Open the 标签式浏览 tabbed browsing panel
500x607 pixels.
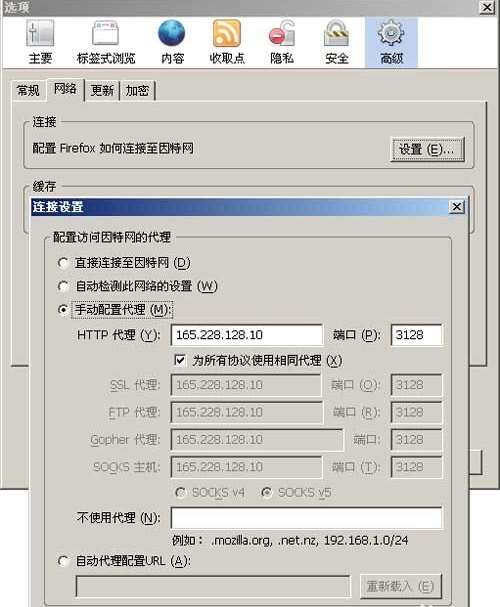[x=106, y=43]
